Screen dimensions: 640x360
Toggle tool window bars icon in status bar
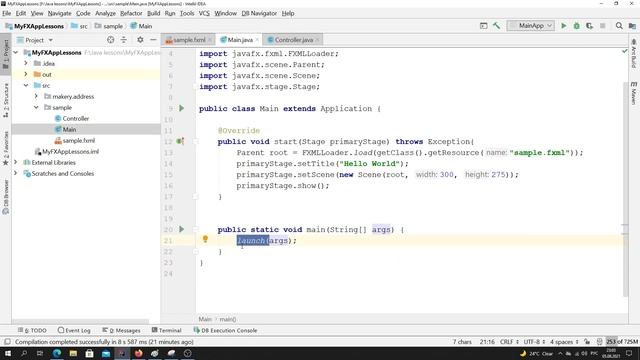(7, 342)
